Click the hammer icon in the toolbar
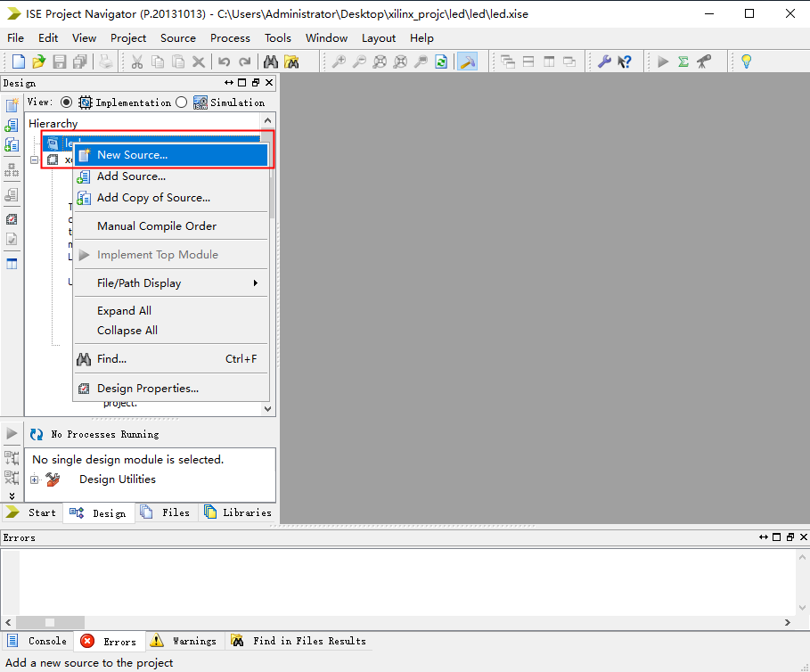 [467, 61]
